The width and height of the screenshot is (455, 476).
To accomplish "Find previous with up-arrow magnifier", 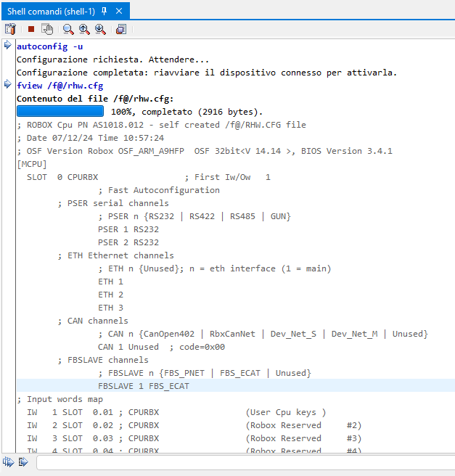I will (84, 29).
